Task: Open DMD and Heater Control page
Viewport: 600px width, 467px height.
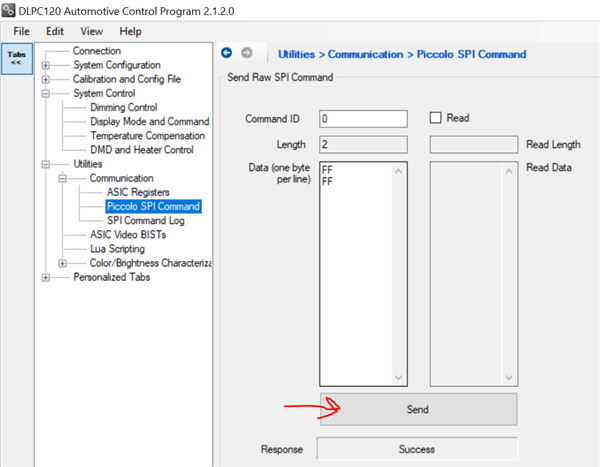Action: (142, 150)
